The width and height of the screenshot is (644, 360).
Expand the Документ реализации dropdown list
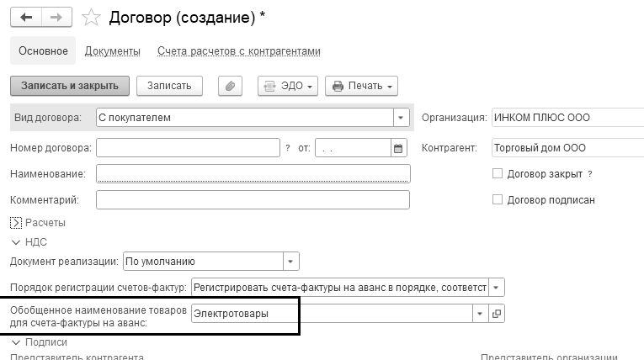coord(290,261)
